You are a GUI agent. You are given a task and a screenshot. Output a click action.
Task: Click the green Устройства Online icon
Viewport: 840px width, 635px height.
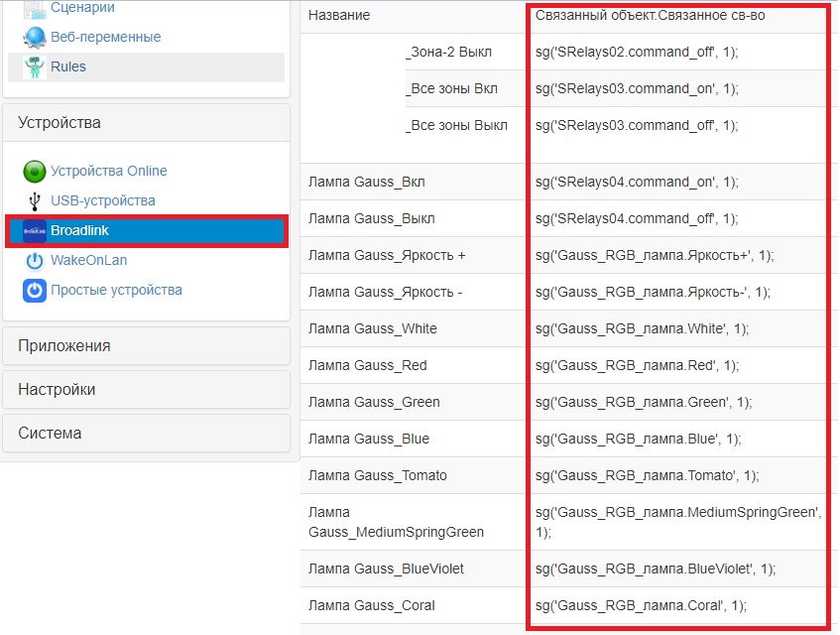coord(35,172)
